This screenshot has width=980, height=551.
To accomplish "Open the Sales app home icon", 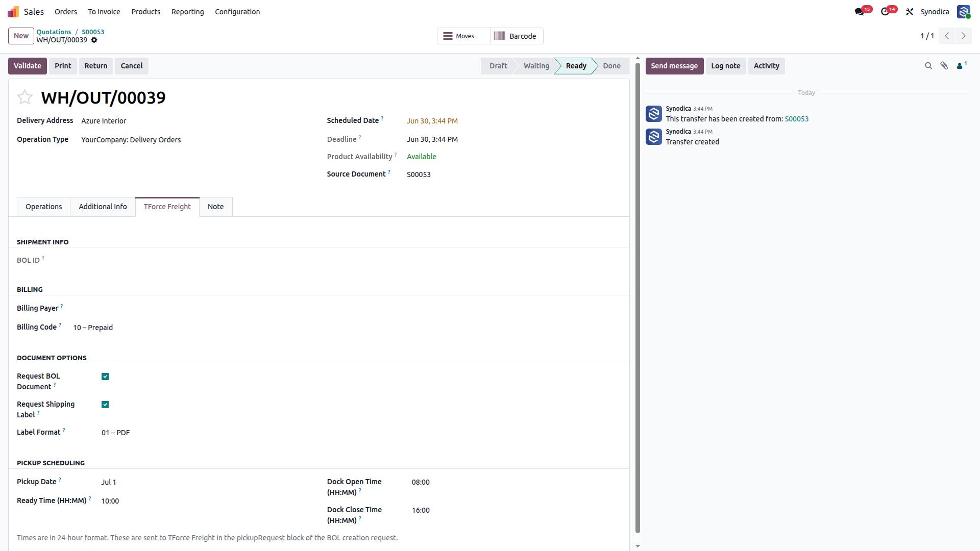I will click(x=13, y=11).
